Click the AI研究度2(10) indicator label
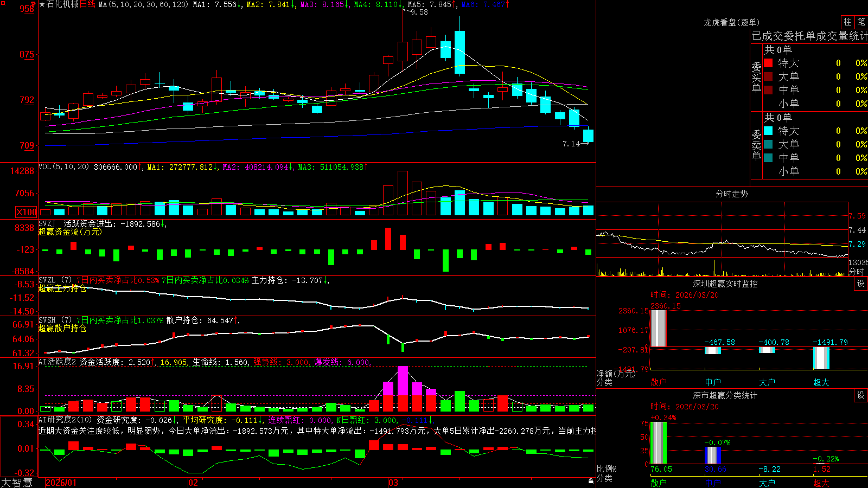This screenshot has height=488, width=868. 65,420
